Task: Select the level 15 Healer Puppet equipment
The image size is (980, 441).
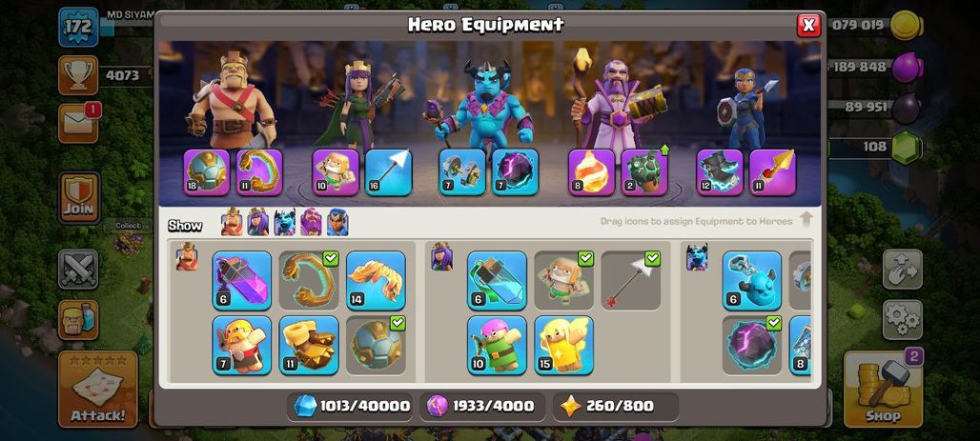Action: coord(563,346)
